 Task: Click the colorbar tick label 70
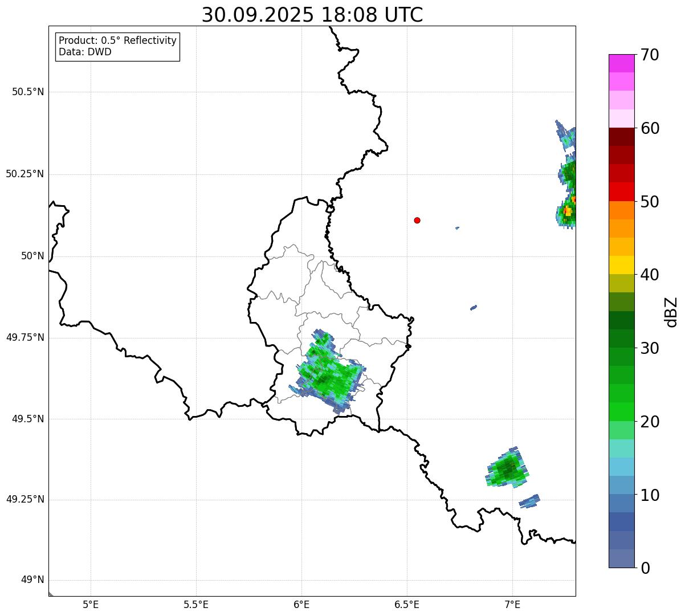click(x=650, y=55)
